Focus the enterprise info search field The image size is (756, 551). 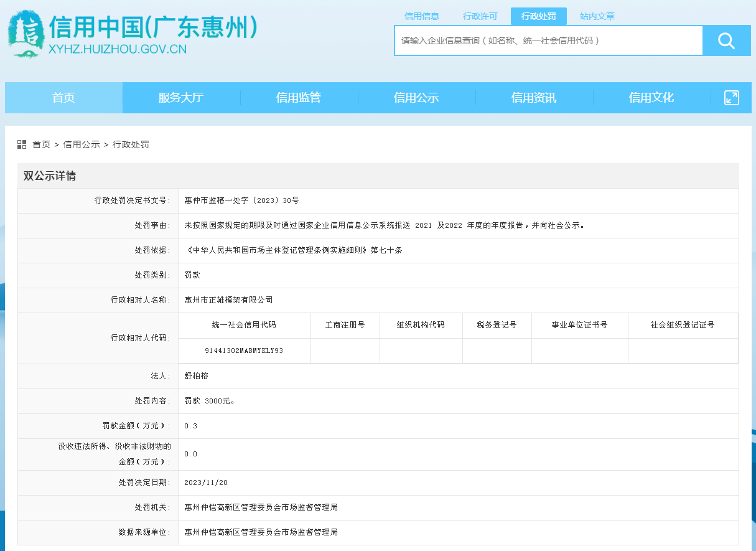click(549, 41)
